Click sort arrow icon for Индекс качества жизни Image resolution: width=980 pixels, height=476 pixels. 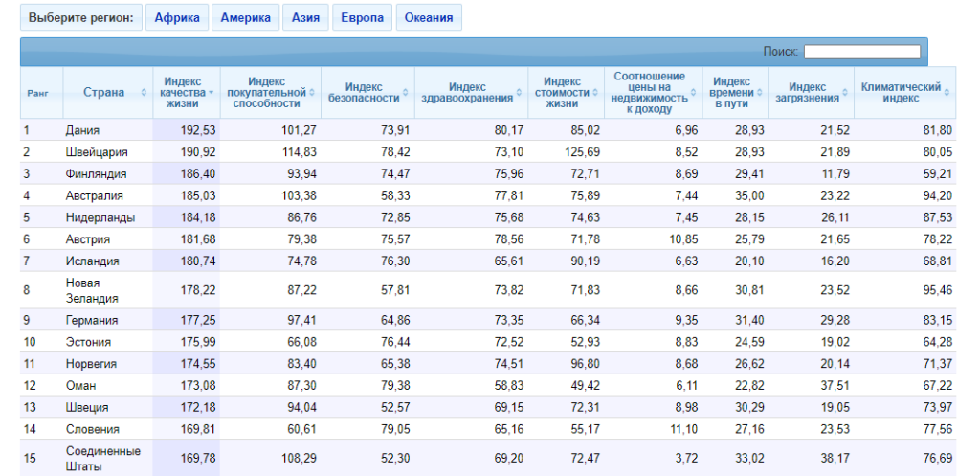coord(212,93)
